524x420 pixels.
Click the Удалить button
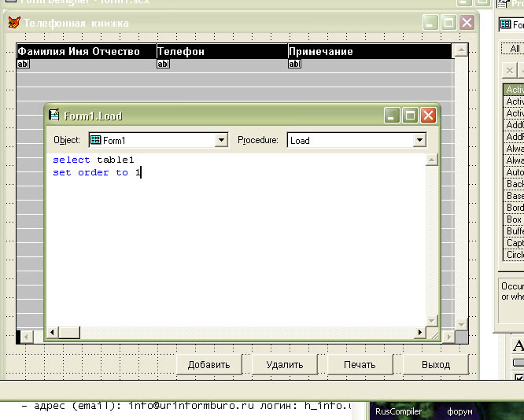(284, 364)
